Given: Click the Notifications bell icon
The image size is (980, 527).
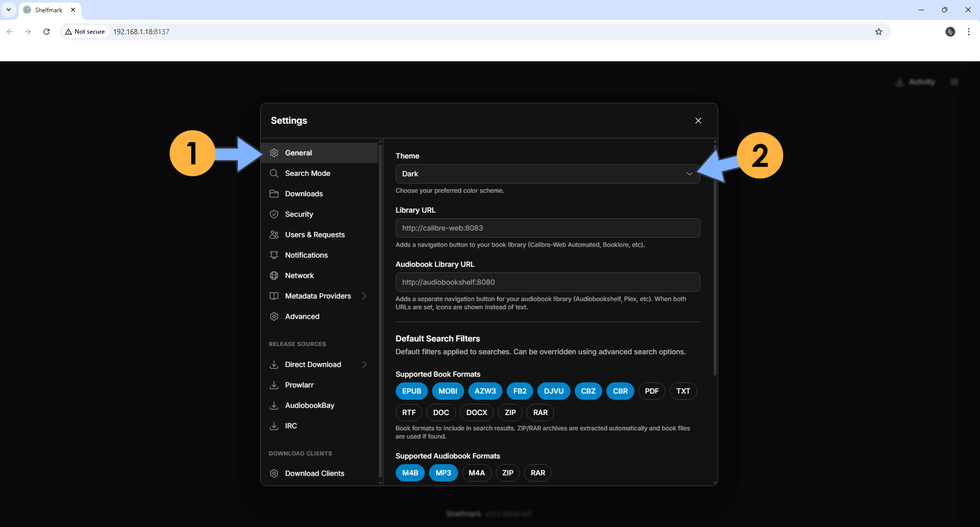Looking at the screenshot, I should 274,255.
